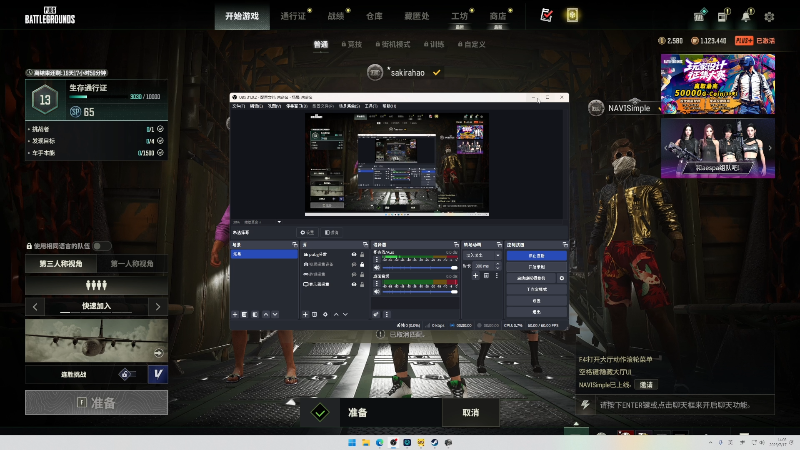Image resolution: width=800 pixels, height=450 pixels.
Task: Open the news icon beside the bell
Action: pos(722,16)
